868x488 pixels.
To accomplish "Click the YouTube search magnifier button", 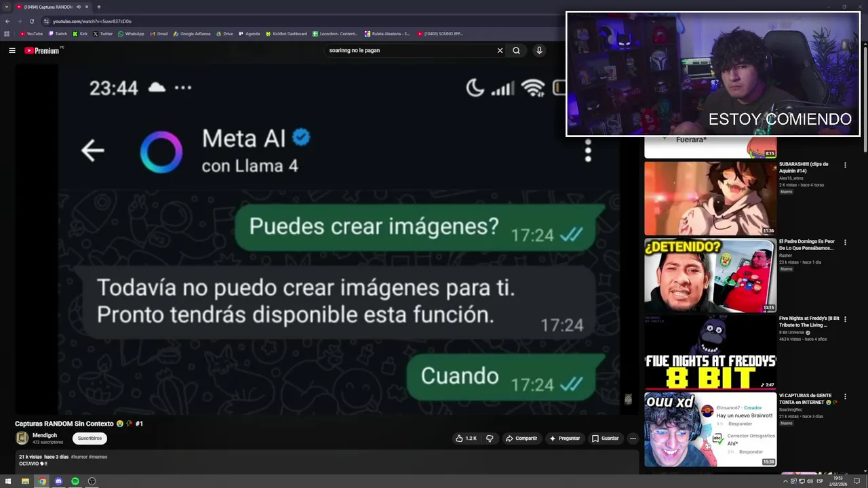I will pyautogui.click(x=516, y=50).
